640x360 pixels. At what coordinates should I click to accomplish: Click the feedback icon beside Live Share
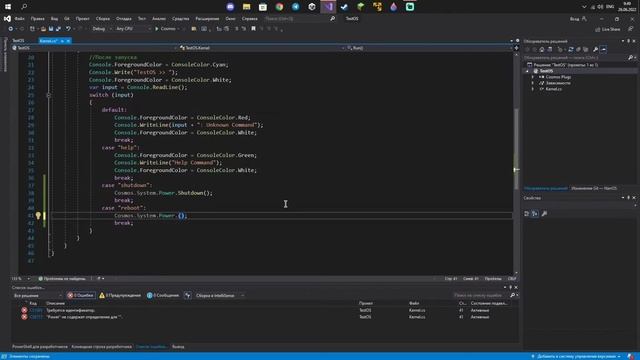click(631, 29)
